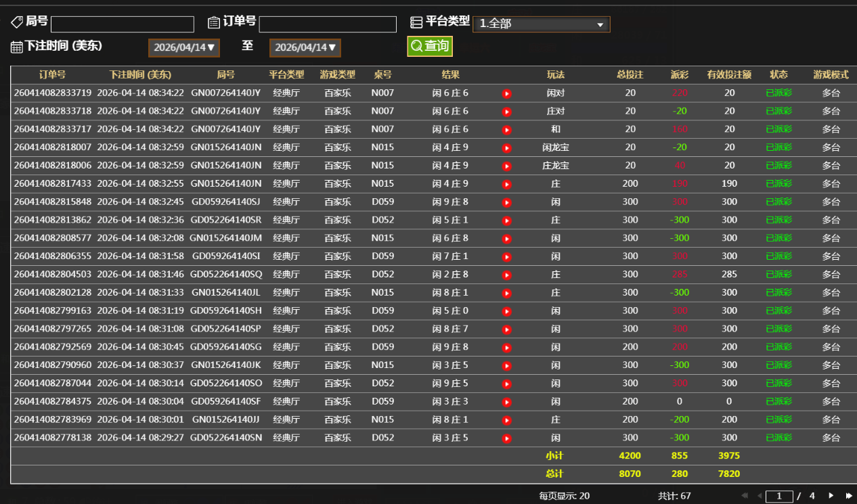Image resolution: width=857 pixels, height=504 pixels.
Task: Open the start date picker
Action: tap(184, 48)
